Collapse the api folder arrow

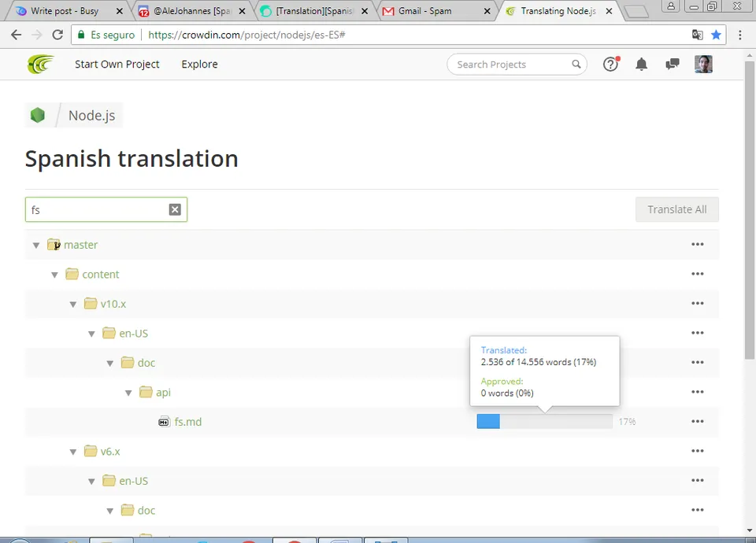pyautogui.click(x=128, y=393)
